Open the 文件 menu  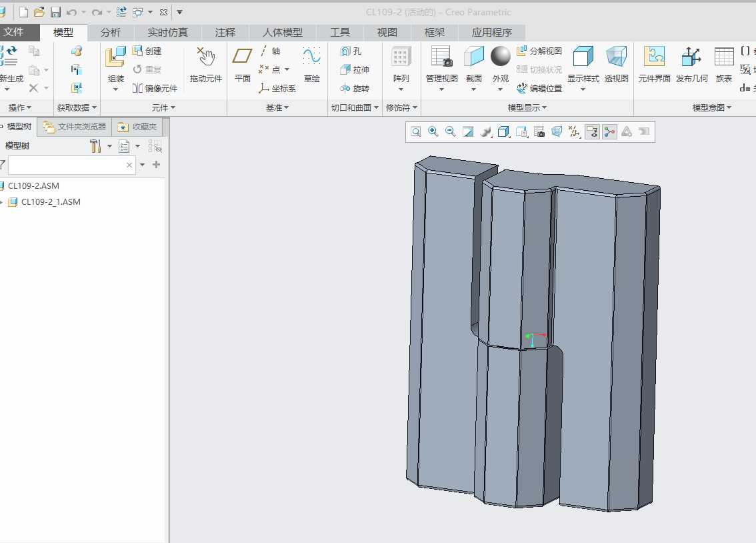pos(13,32)
